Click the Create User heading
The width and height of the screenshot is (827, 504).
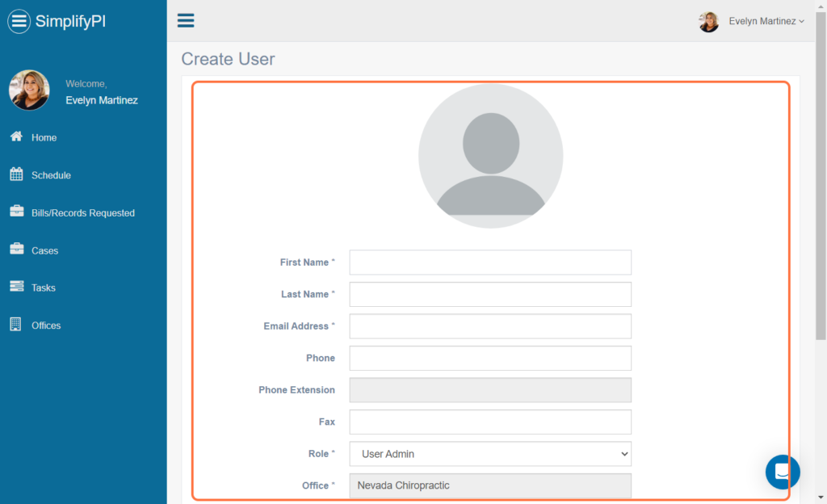pyautogui.click(x=228, y=59)
